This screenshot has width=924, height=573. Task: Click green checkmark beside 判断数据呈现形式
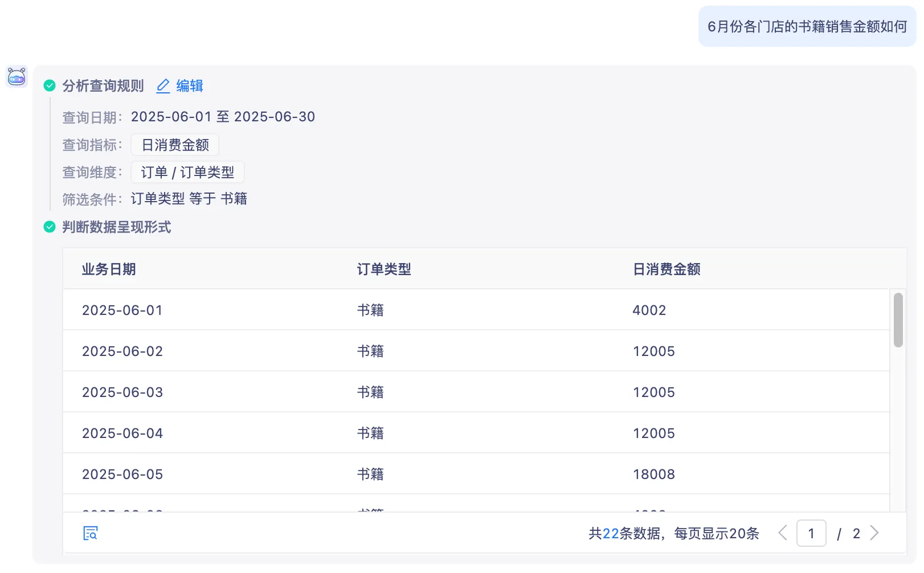pos(50,227)
